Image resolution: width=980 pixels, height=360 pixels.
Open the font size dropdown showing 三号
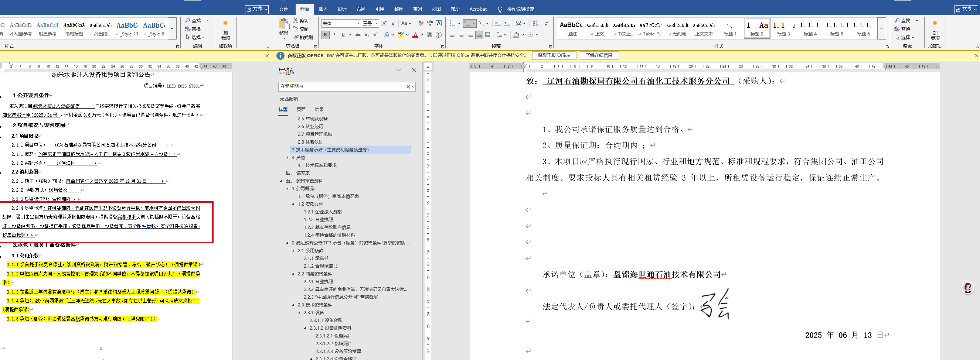(x=376, y=24)
